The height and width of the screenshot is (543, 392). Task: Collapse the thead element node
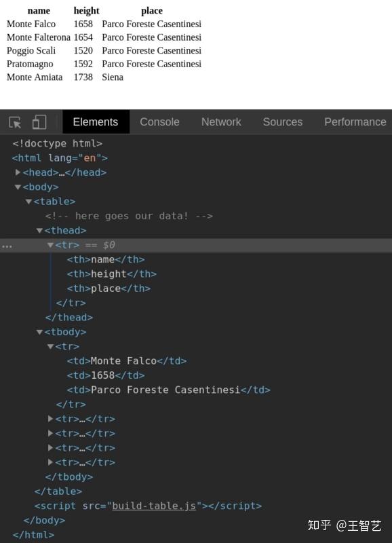tap(39, 231)
